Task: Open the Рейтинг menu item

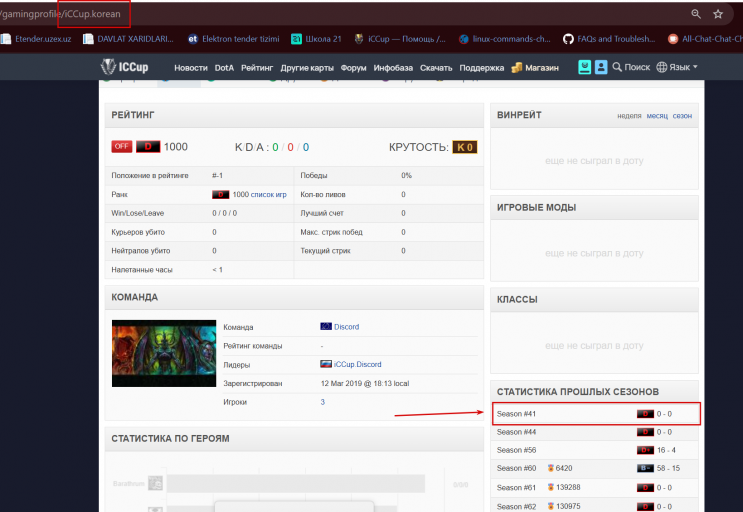Action: click(257, 68)
